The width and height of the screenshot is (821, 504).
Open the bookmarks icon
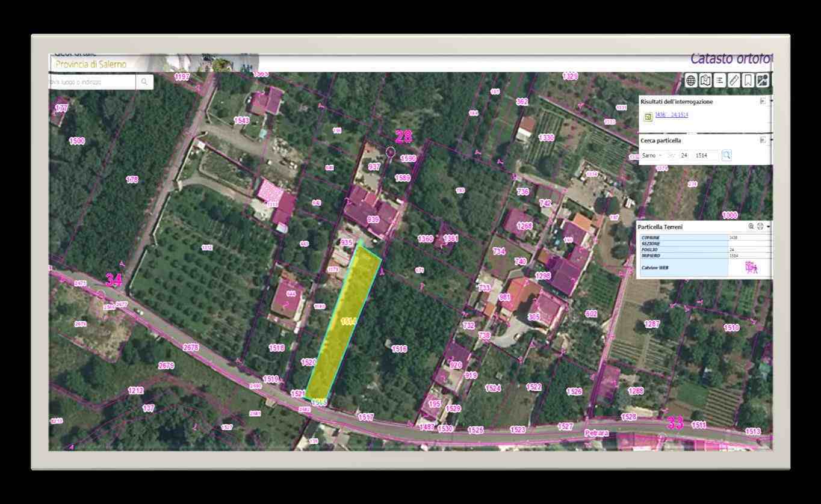748,81
